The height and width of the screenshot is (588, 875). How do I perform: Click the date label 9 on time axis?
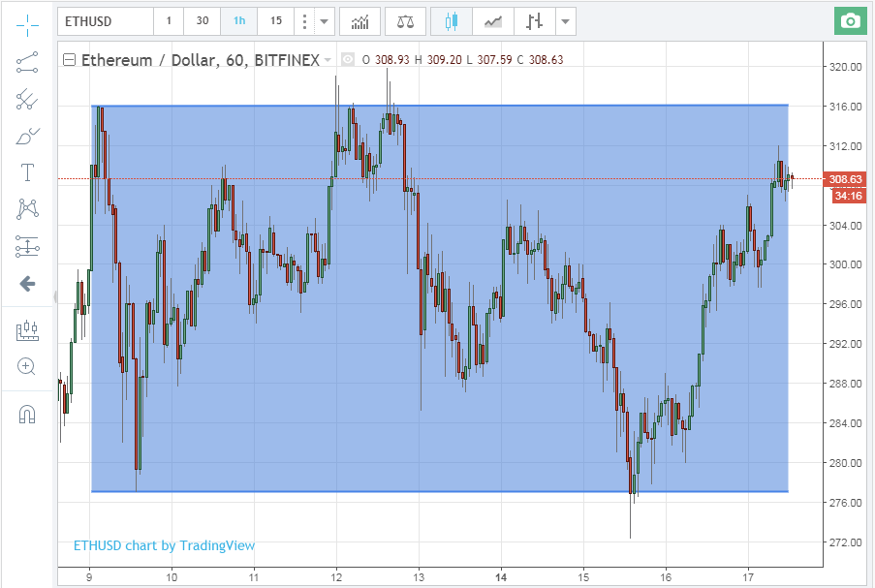[x=89, y=577]
